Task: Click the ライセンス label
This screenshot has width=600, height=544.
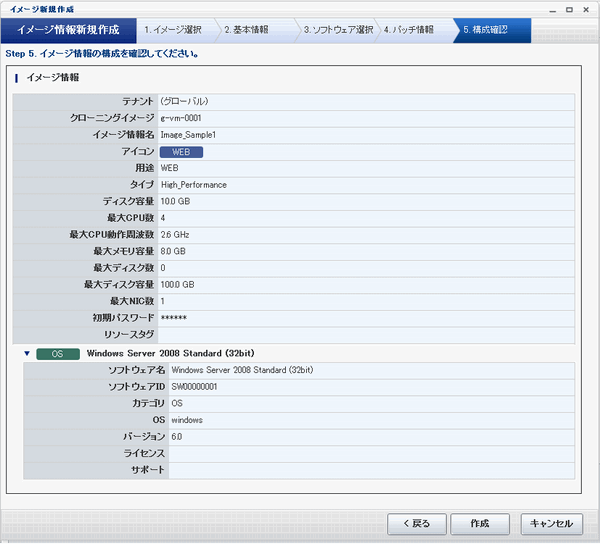Action: (x=144, y=454)
